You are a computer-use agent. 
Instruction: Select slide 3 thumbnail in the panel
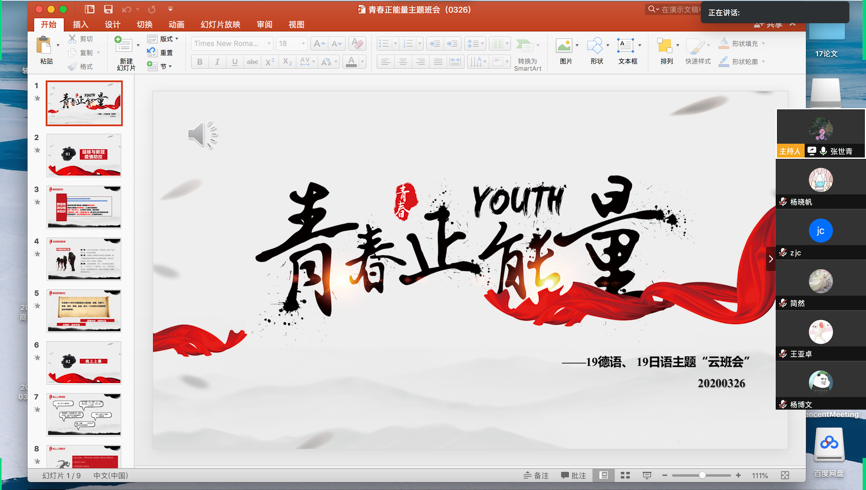(84, 207)
